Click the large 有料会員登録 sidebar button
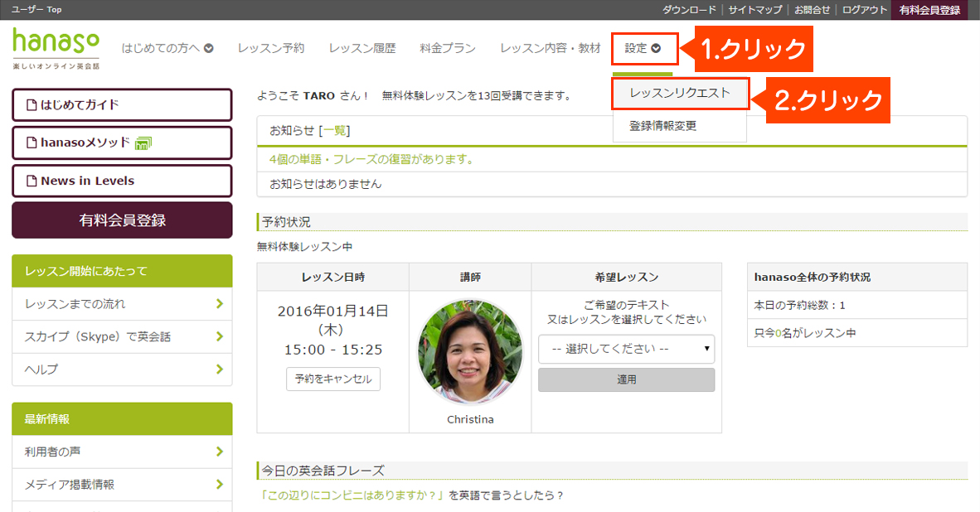This screenshot has width=980, height=512. [x=122, y=220]
